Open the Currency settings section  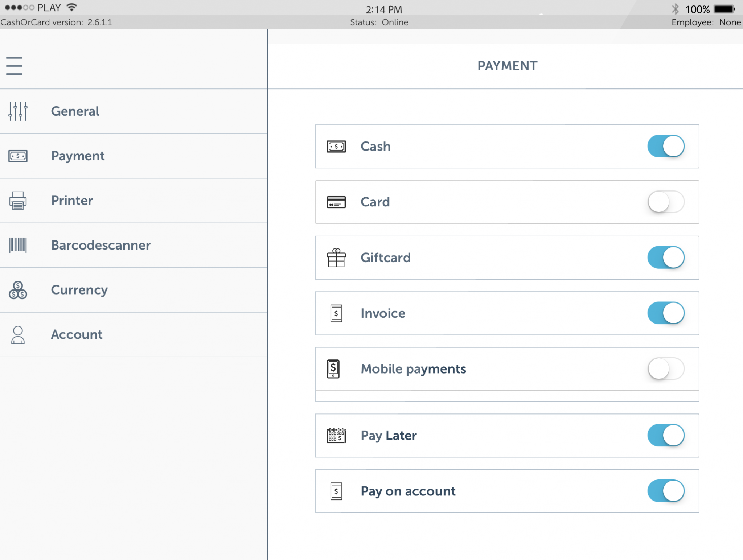tap(79, 290)
